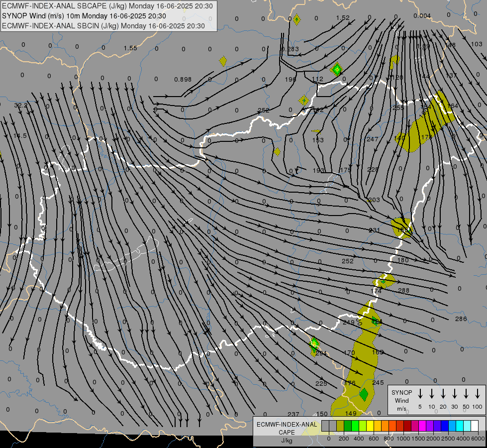Choose the purple CAPE legend swatch
The height and width of the screenshot is (448, 487).
coord(429,426)
